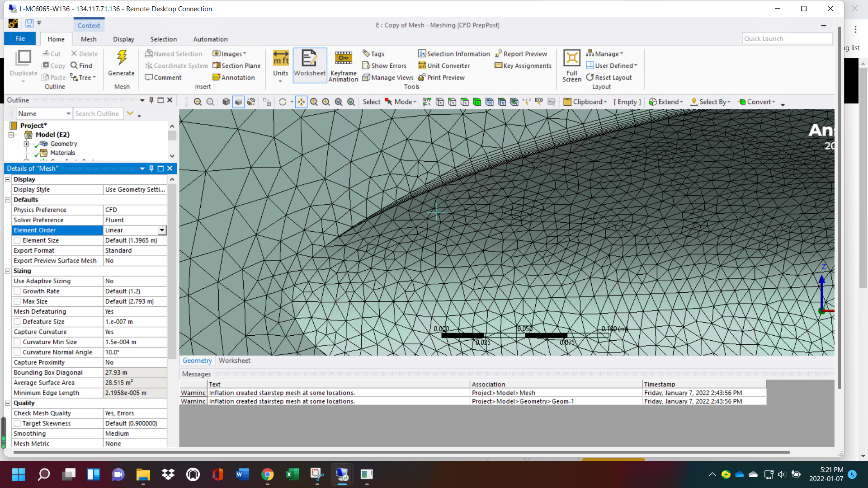
Task: Click the Tags button
Action: point(373,54)
